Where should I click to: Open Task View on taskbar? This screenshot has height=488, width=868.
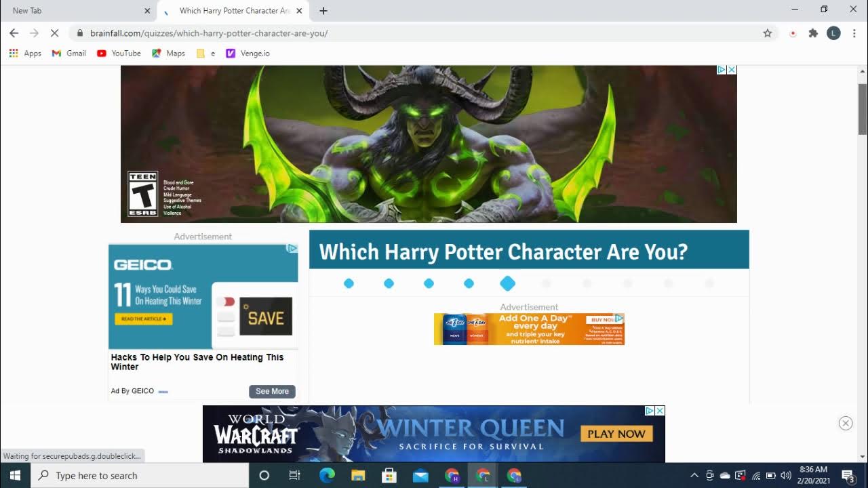(x=295, y=476)
